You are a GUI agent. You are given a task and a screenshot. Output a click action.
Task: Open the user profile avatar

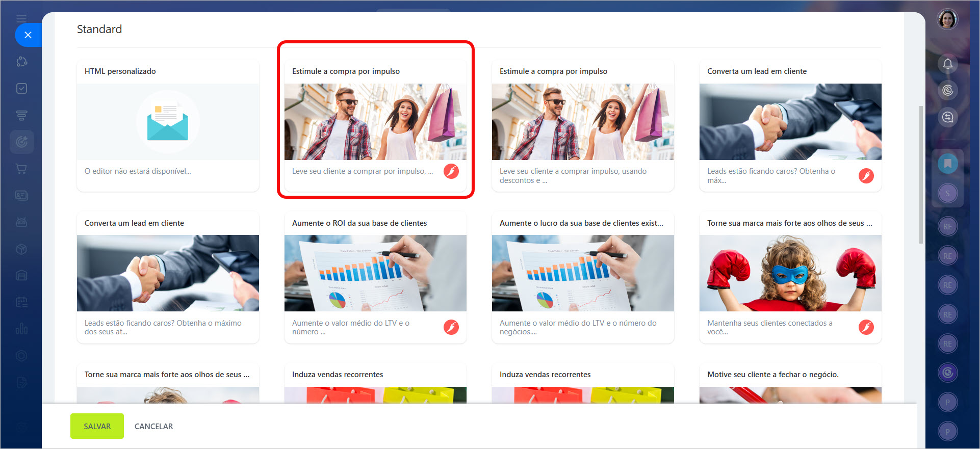pyautogui.click(x=947, y=19)
